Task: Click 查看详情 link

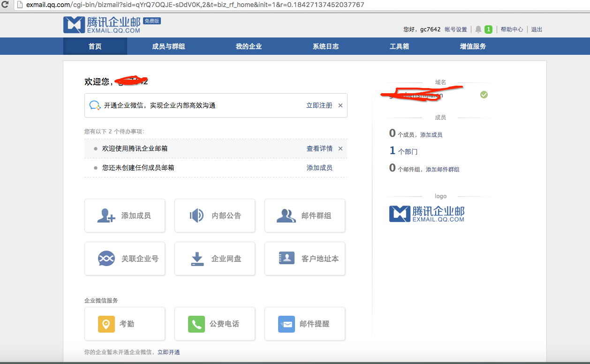Action: tap(319, 149)
